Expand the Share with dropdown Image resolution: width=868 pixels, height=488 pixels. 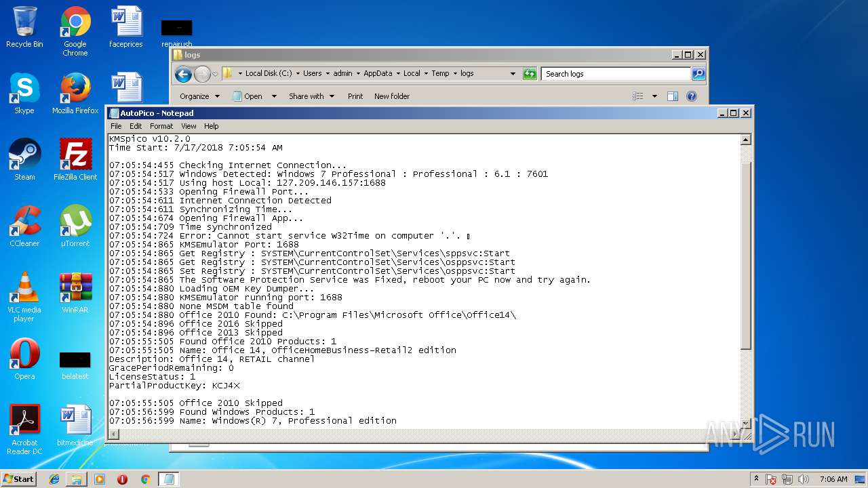[311, 96]
